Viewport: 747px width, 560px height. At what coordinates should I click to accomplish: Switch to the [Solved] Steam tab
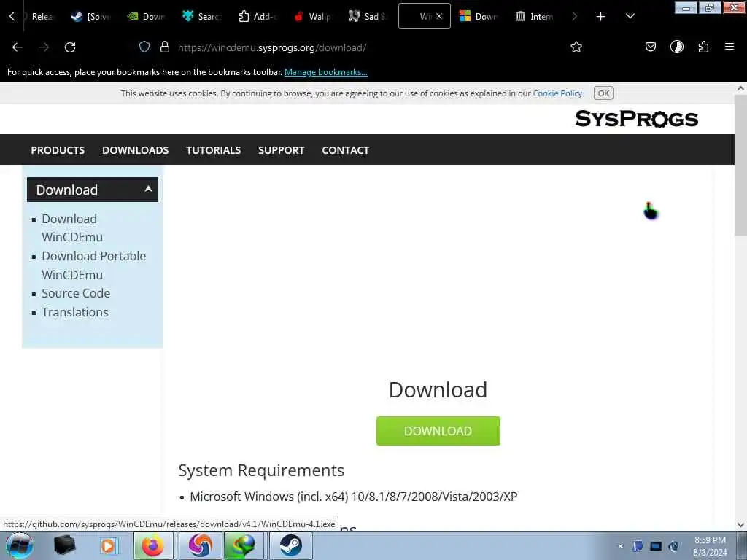click(90, 16)
